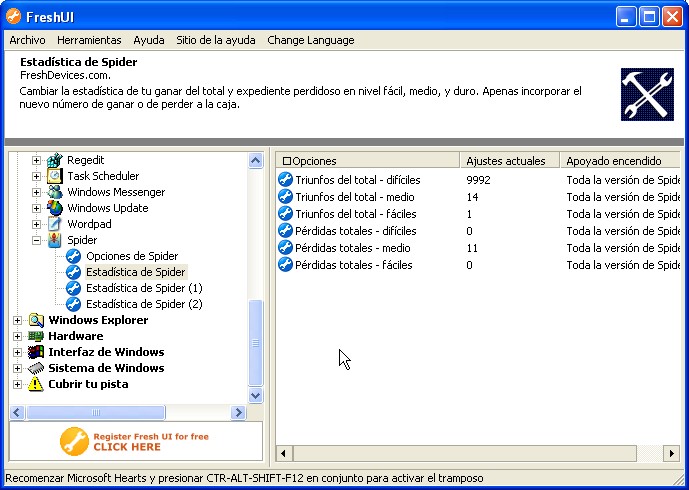
Task: Expand the Windows Messenger node
Action: tap(36, 192)
